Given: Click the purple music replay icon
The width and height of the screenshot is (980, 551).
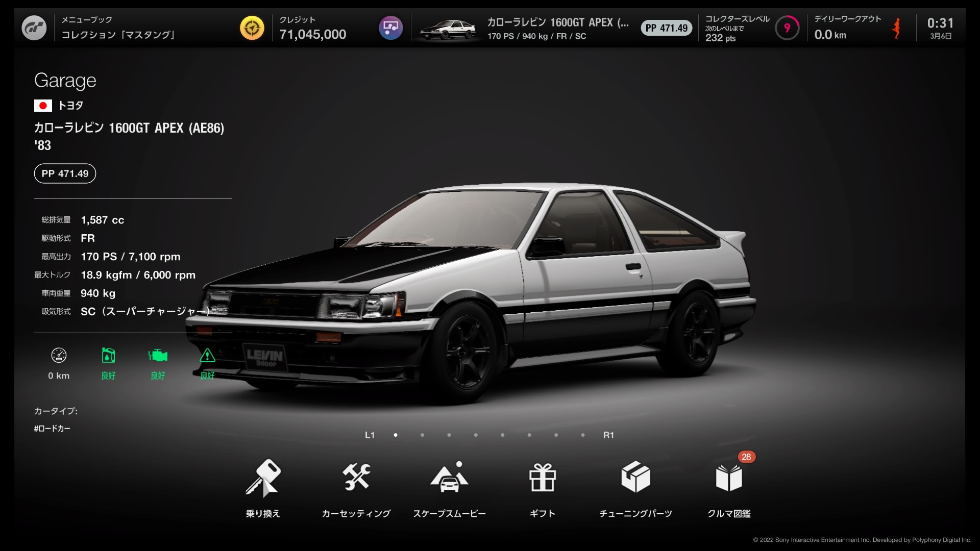Looking at the screenshot, I should tap(391, 28).
